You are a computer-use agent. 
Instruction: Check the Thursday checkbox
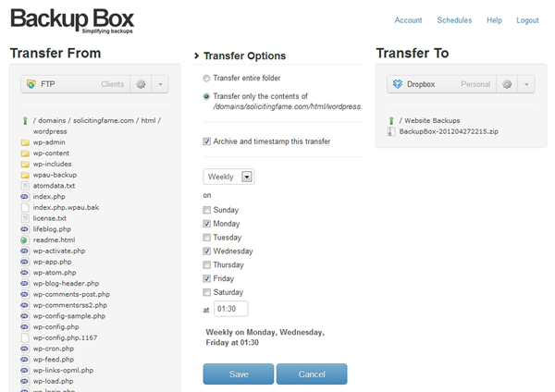pyautogui.click(x=206, y=265)
